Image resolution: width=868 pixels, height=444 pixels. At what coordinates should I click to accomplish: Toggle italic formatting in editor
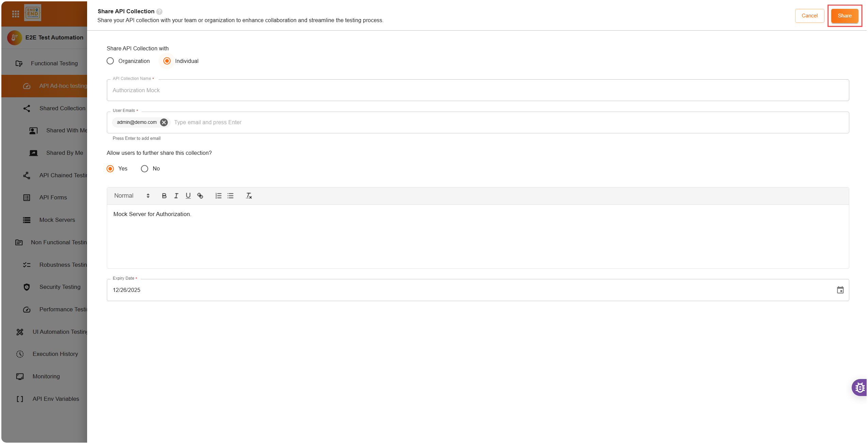pyautogui.click(x=176, y=196)
